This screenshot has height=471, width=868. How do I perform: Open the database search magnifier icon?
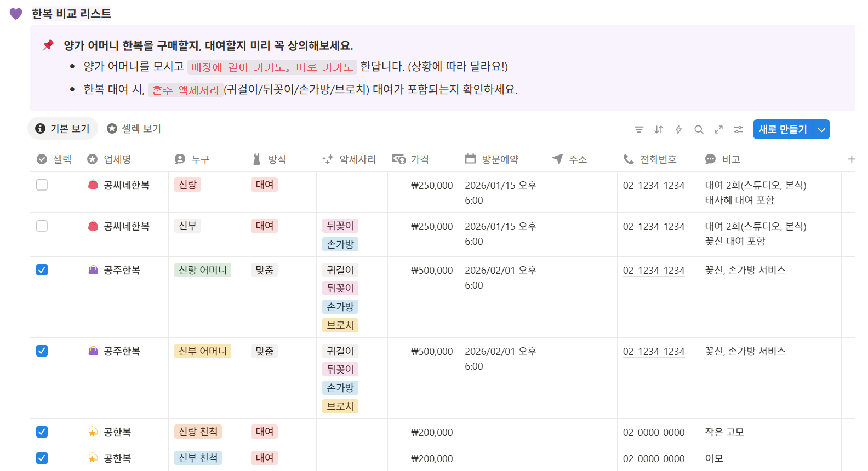pos(699,130)
